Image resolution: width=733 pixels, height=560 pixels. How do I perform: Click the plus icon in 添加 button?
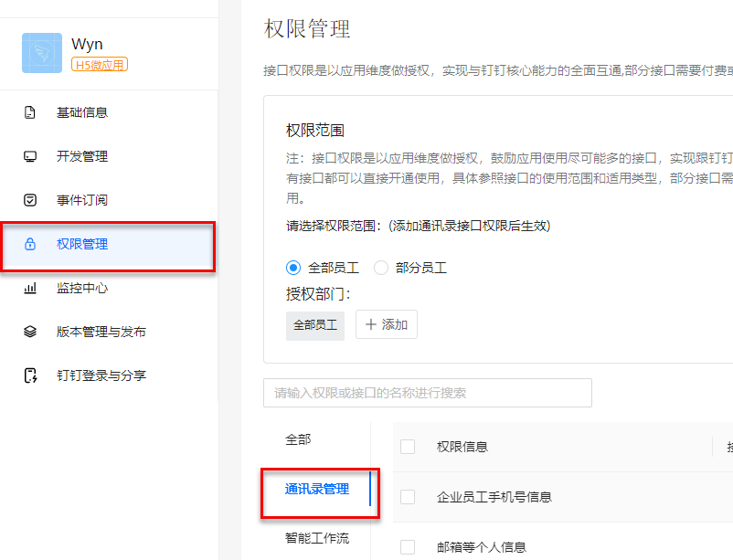click(x=371, y=324)
